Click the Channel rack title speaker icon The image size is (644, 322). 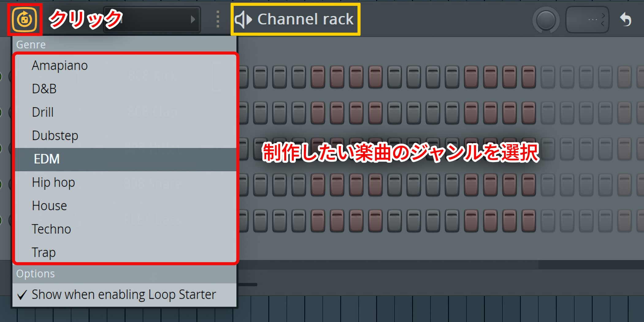pos(243,20)
